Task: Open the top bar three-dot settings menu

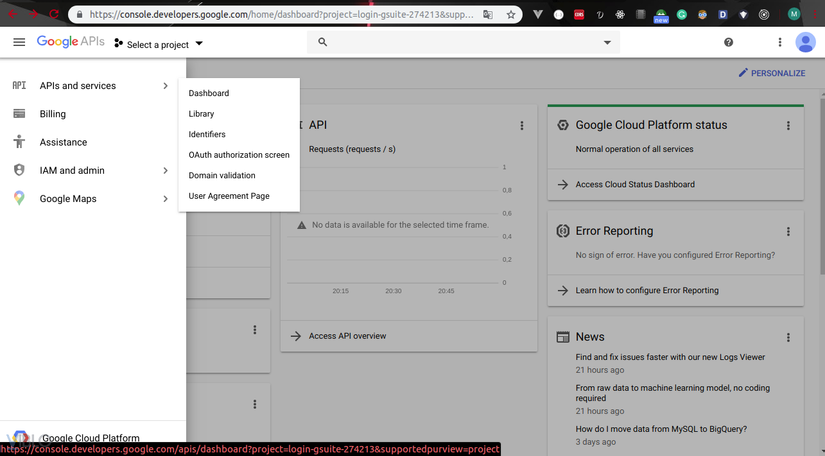Action: click(x=780, y=42)
